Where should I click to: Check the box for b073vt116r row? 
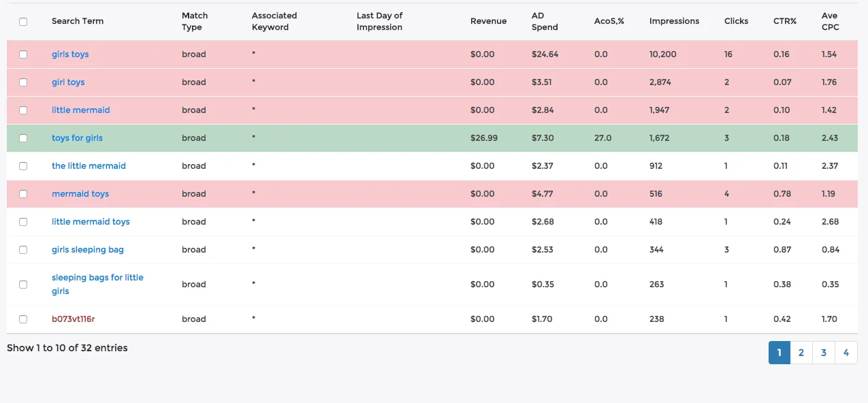click(x=23, y=319)
